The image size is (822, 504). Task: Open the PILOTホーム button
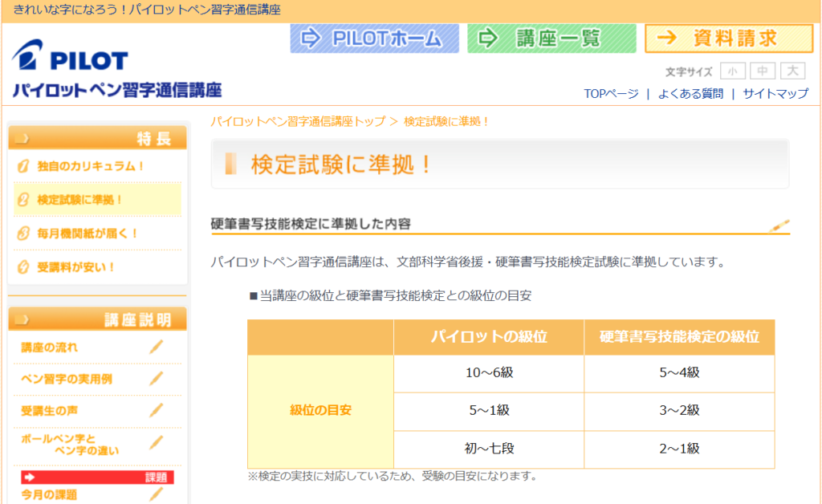[x=374, y=39]
